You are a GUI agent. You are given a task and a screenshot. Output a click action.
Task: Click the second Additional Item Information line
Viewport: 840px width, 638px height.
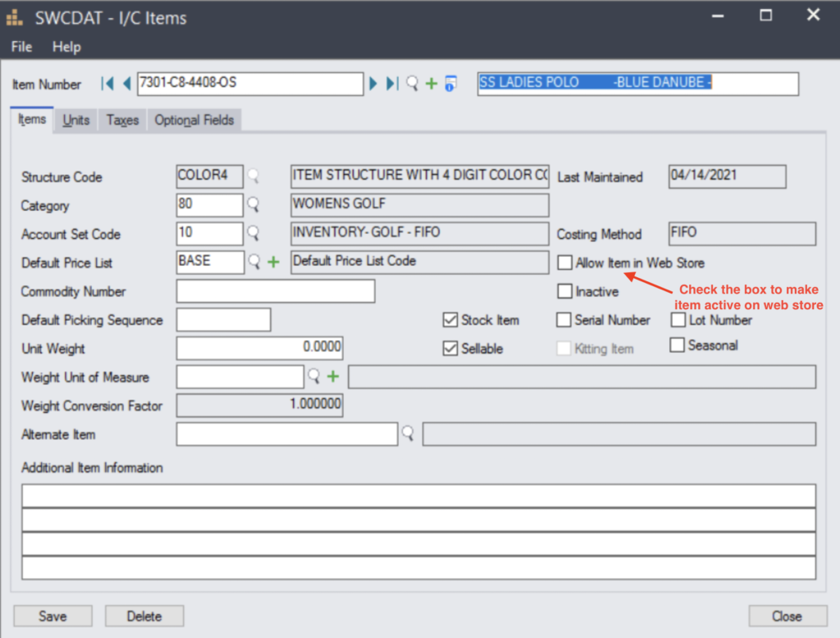[418, 520]
